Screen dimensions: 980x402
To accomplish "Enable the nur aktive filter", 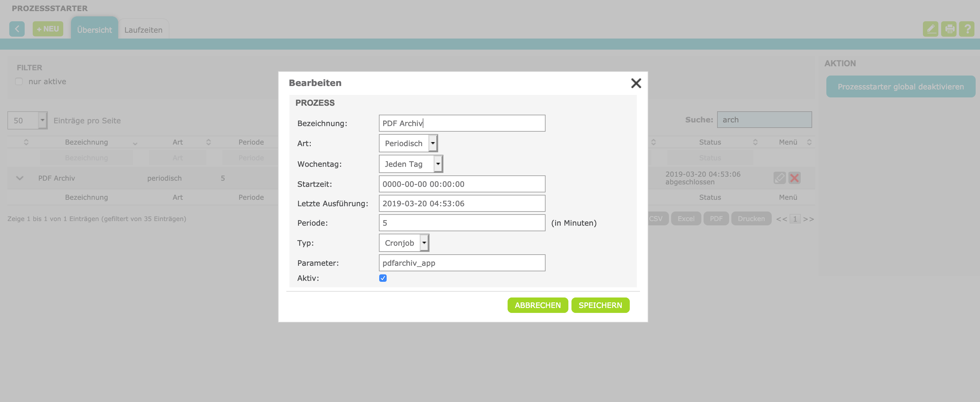I will (19, 82).
